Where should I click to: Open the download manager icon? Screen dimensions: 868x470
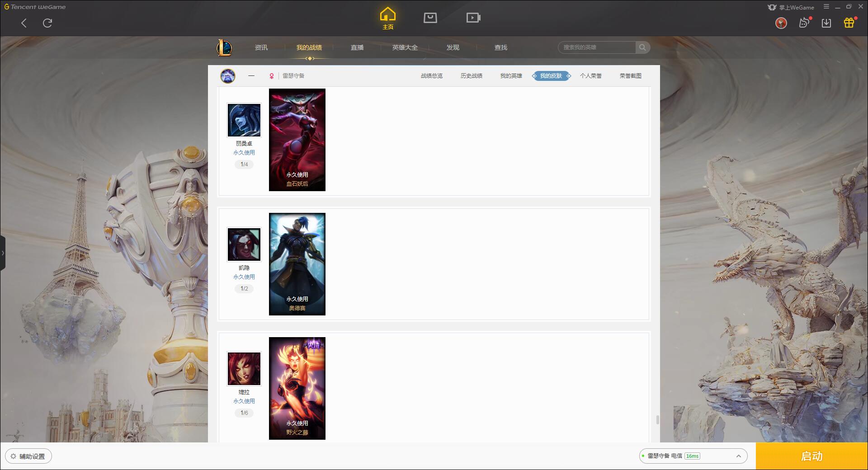tap(826, 23)
